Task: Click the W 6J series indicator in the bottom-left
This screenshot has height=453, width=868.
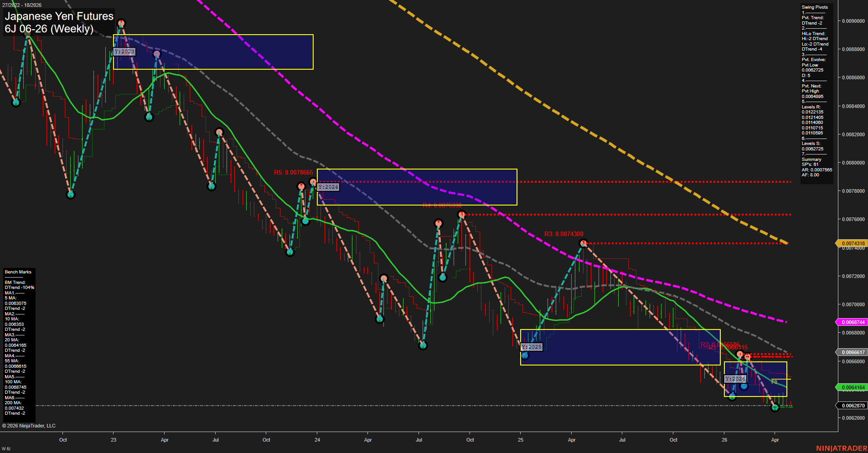Action: [7, 448]
